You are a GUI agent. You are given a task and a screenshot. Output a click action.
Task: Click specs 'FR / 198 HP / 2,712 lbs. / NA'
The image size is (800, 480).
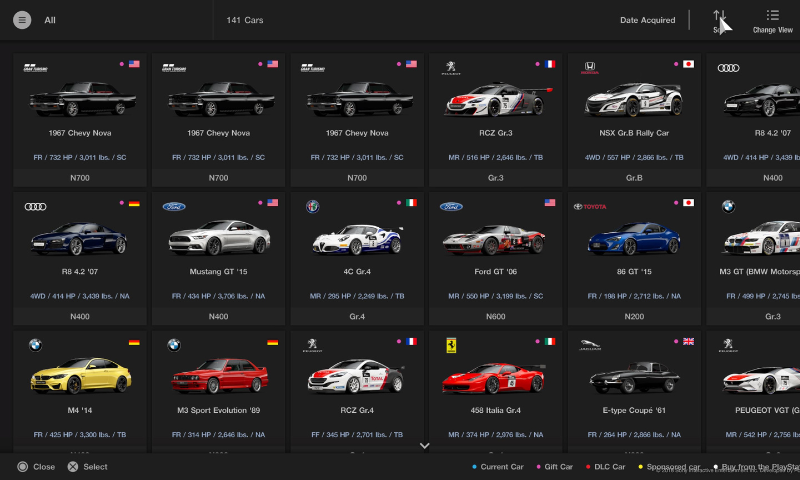634,296
